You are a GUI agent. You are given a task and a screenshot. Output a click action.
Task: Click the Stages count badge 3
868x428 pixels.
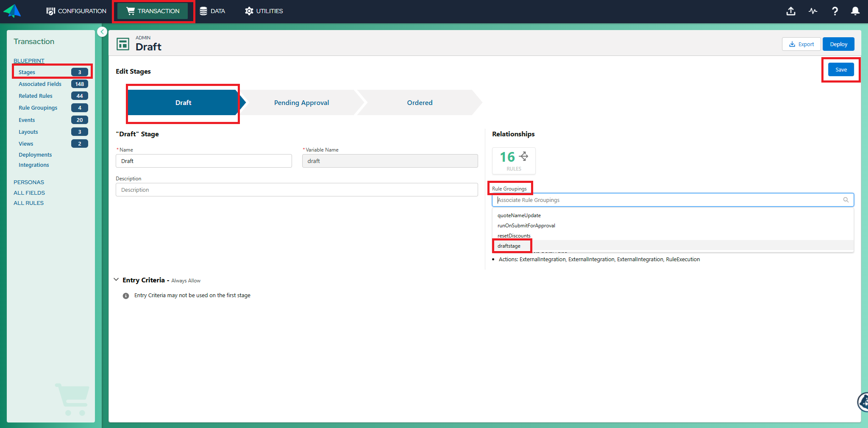click(80, 72)
